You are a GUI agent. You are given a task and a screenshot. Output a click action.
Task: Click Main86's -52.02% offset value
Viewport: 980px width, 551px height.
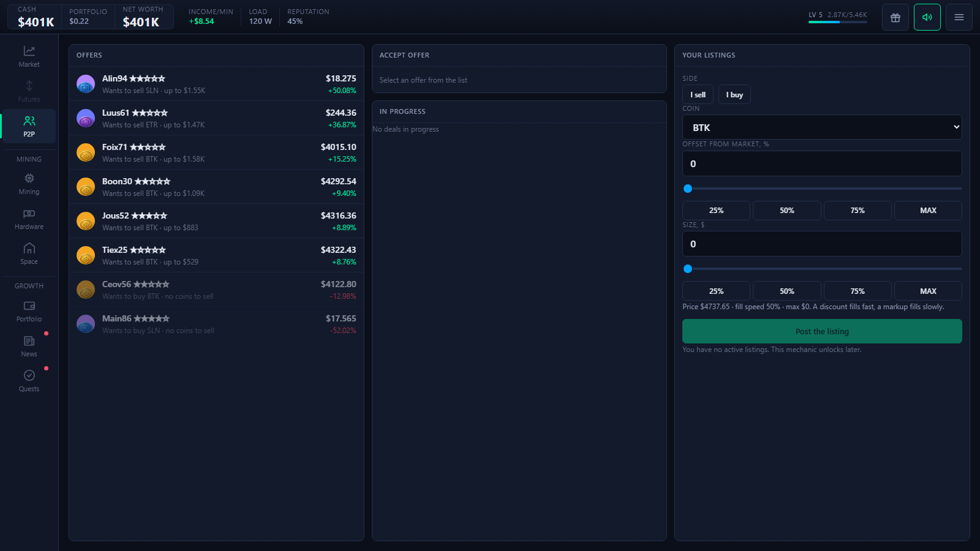coord(343,331)
